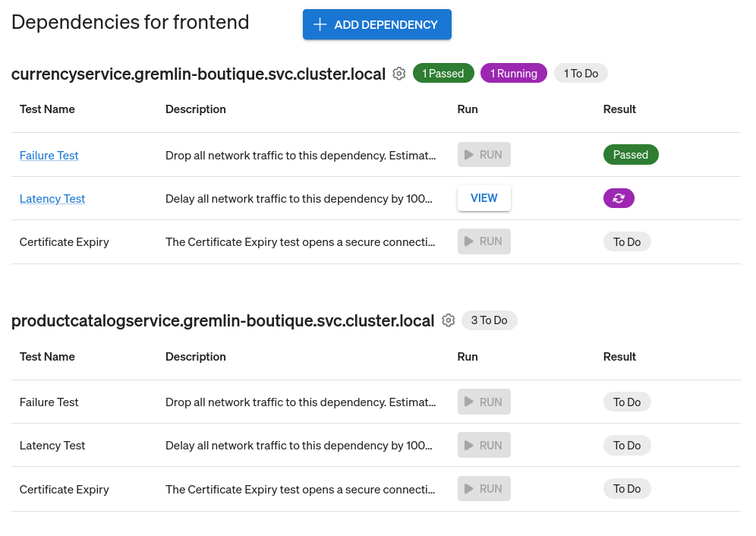Click the '3 To Do' badge for productcatalogservice
The height and width of the screenshot is (536, 756).
point(489,320)
